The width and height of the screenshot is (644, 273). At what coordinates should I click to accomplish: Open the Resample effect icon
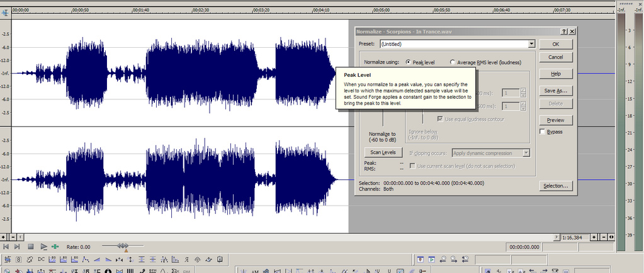pos(30,259)
